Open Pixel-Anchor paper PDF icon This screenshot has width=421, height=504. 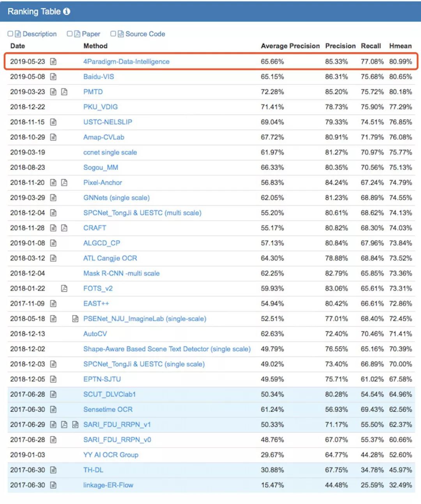tap(64, 183)
